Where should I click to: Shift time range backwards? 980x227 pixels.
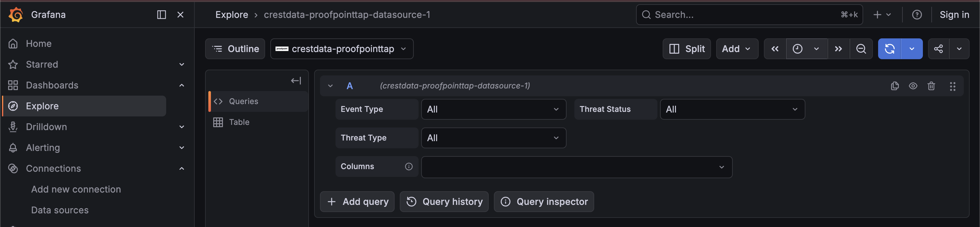tap(775, 49)
